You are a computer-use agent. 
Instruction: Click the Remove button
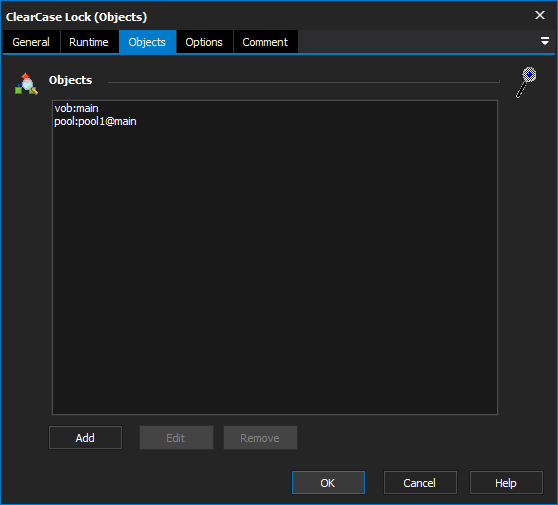(260, 438)
